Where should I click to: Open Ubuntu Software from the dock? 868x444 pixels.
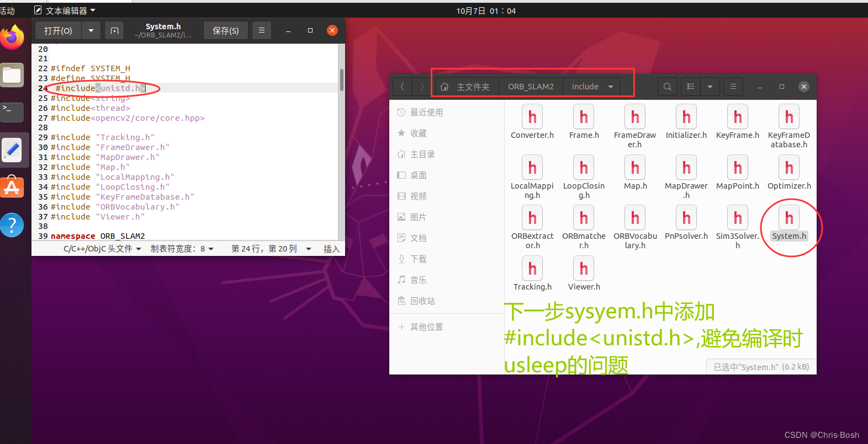click(12, 188)
